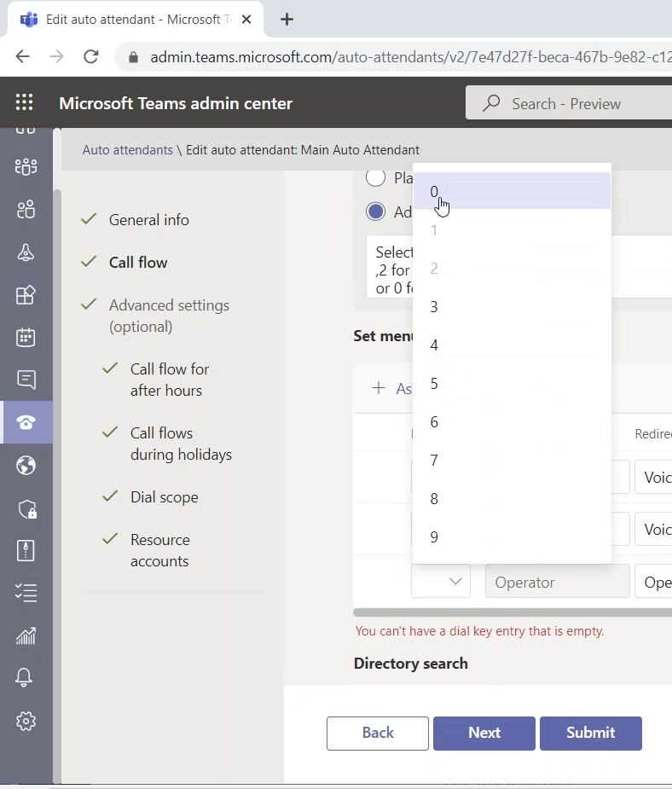This screenshot has height=789, width=672.
Task: Expand the empty dial key dropdown beside Operator
Action: click(x=441, y=582)
